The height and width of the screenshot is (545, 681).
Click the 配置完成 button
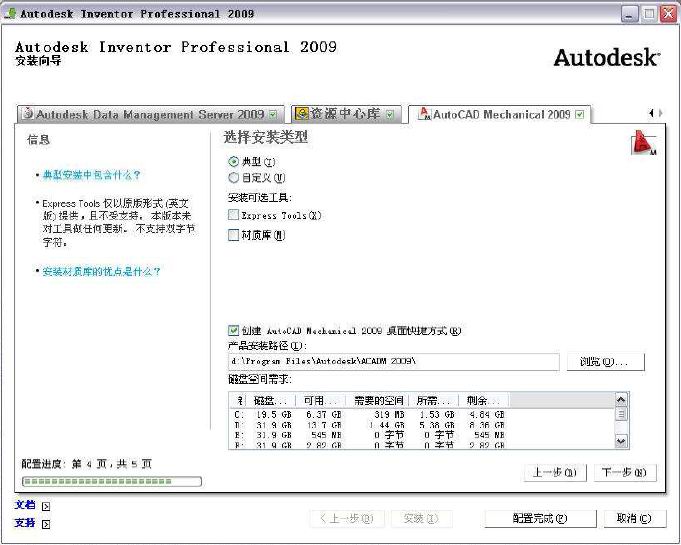pos(540,519)
